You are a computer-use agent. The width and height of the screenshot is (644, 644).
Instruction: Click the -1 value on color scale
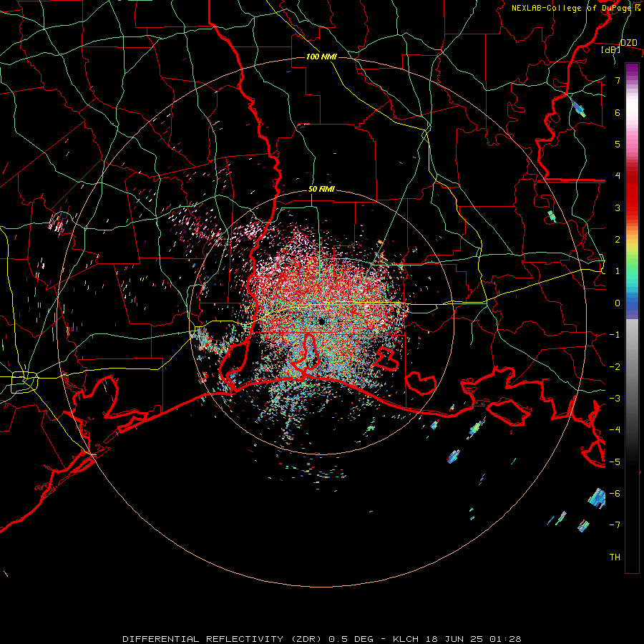[615, 335]
